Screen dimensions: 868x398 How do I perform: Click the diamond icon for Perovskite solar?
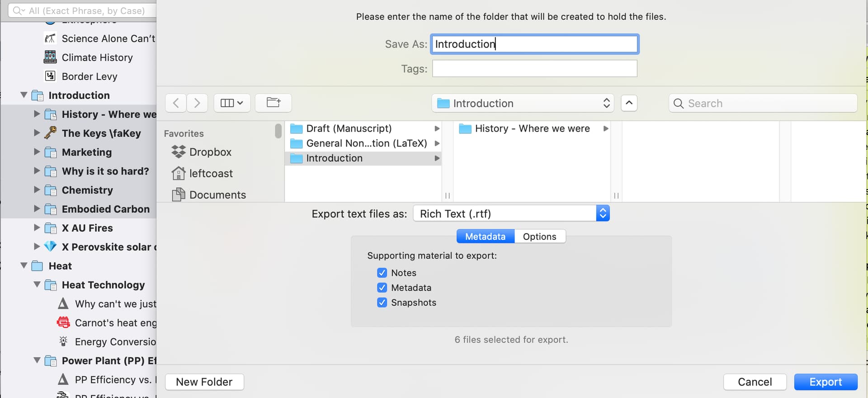pos(50,246)
